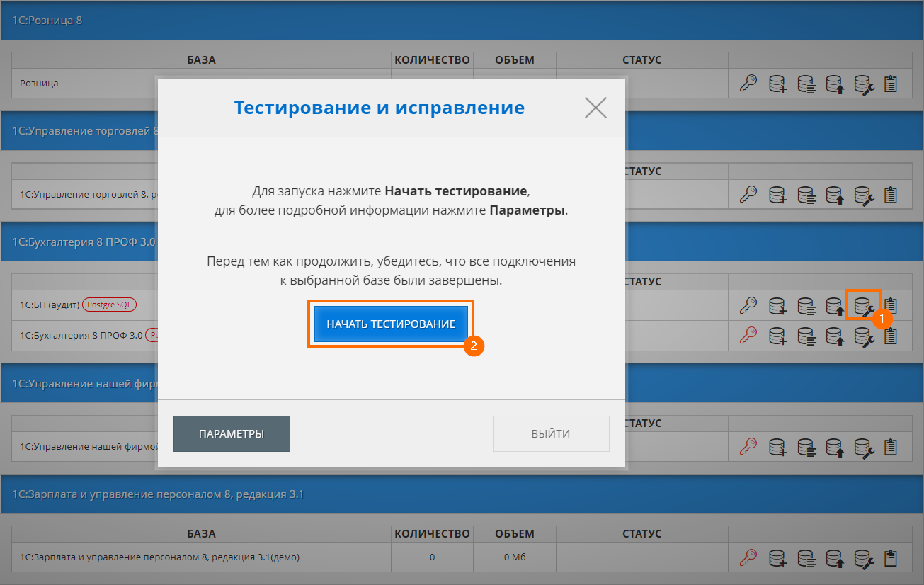This screenshot has height=585, width=924.
Task: Click database-plus icon for 1С:БП (аудит)
Action: pyautogui.click(x=778, y=305)
